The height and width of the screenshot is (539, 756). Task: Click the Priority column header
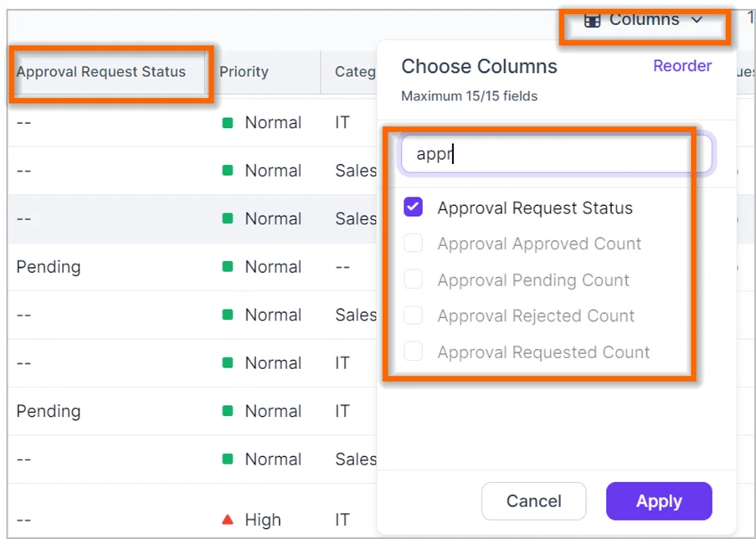[x=244, y=72]
